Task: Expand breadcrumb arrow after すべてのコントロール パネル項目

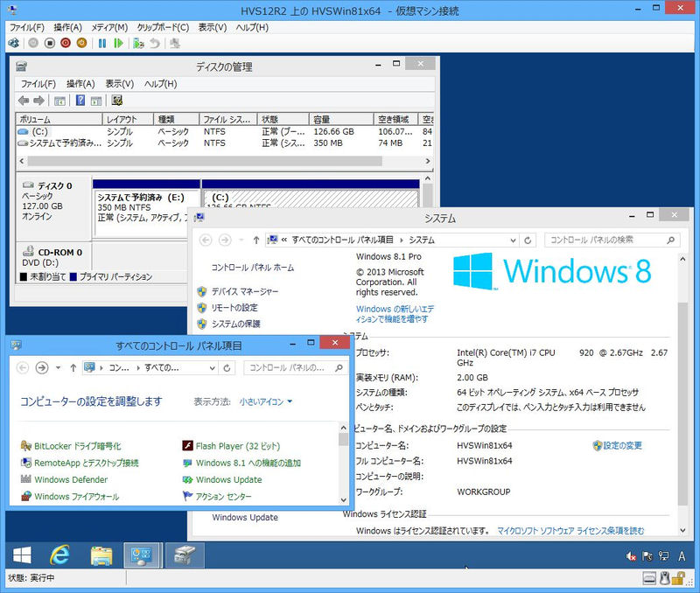Action: pos(402,240)
